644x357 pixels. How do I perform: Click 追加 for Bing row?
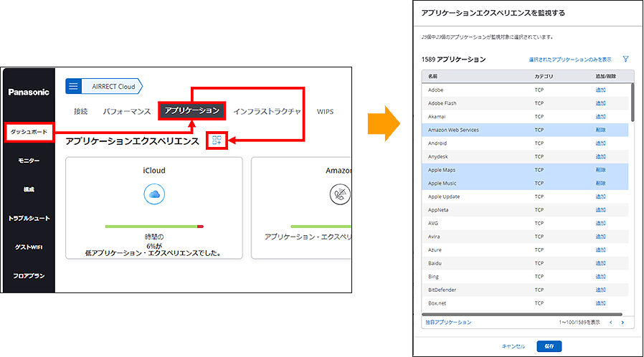(600, 277)
